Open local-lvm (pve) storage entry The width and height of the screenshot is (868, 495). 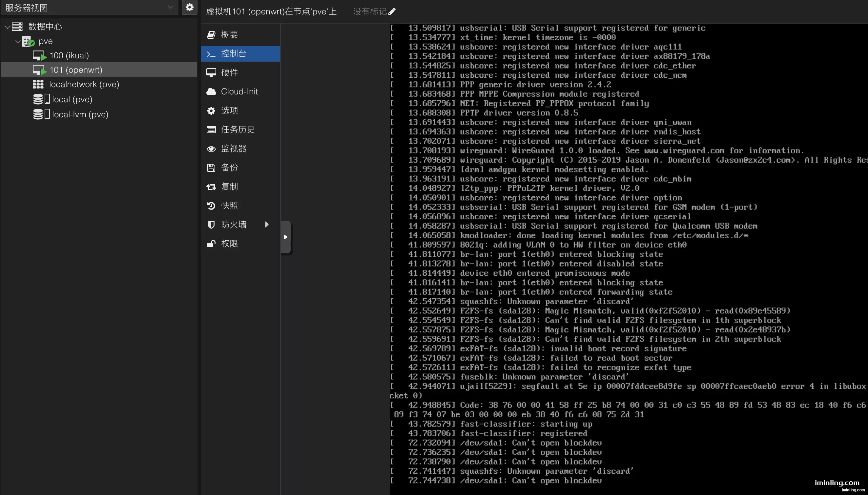[99, 114]
